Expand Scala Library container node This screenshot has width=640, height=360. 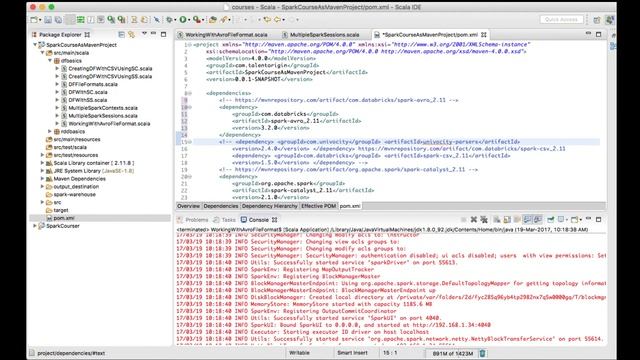(42, 163)
